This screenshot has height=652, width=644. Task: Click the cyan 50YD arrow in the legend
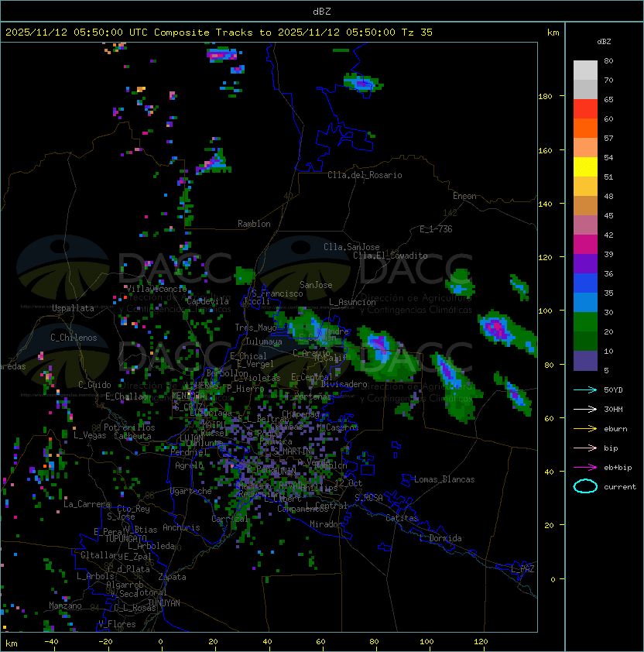[x=585, y=390]
